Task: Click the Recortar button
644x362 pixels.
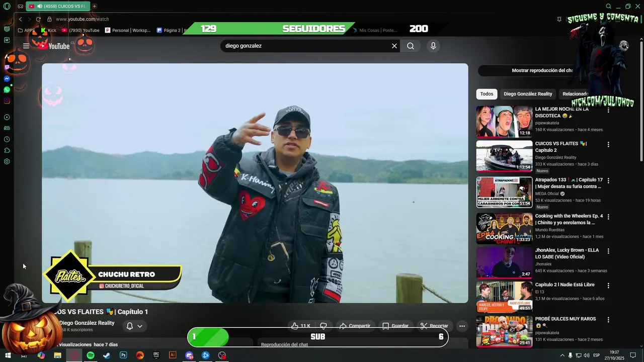Action: coord(434,326)
